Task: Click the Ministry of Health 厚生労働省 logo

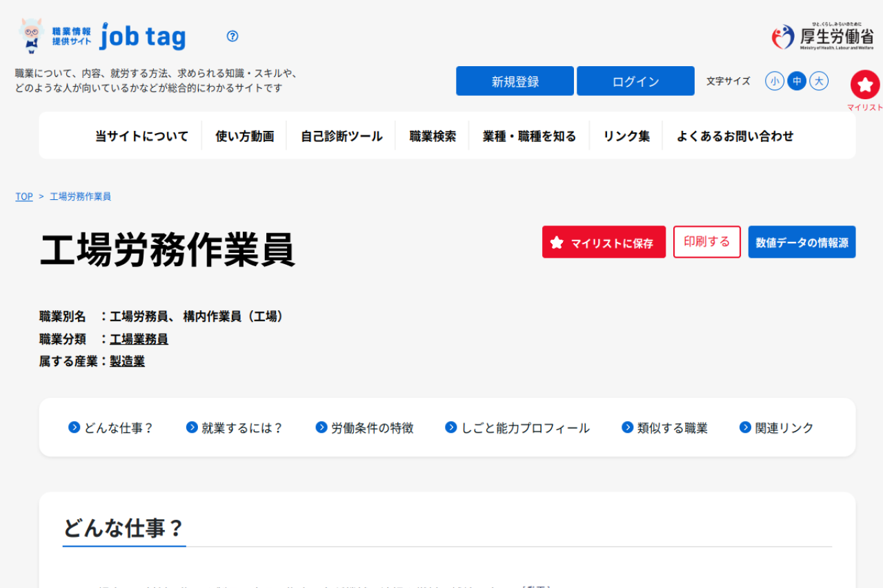Action: tap(823, 37)
